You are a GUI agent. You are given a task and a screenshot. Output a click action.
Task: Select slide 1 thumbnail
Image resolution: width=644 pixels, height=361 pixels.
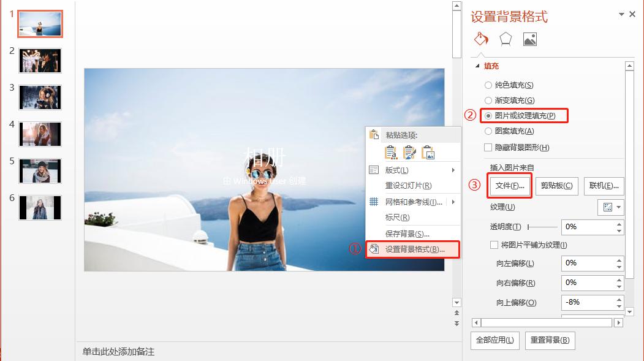pyautogui.click(x=40, y=25)
